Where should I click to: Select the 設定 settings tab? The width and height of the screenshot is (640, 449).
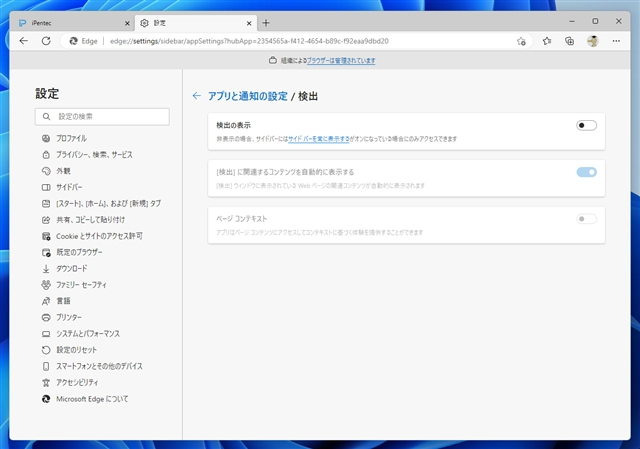coord(196,23)
